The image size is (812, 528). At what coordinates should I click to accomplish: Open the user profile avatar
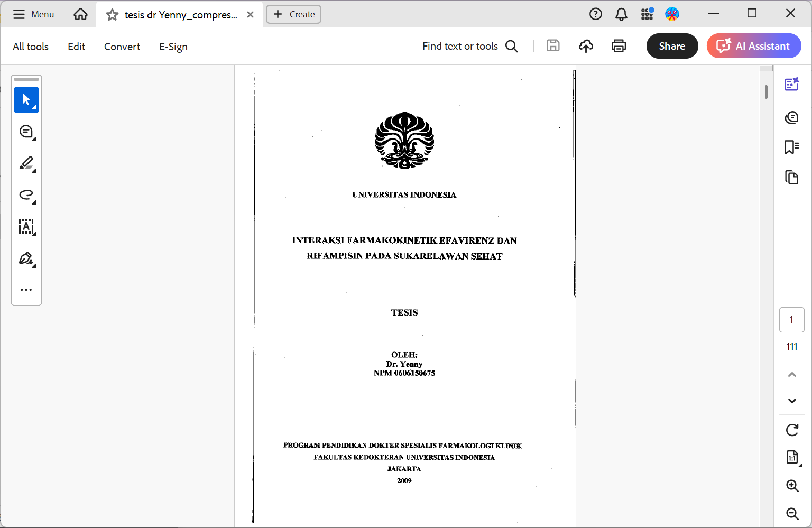coord(672,14)
